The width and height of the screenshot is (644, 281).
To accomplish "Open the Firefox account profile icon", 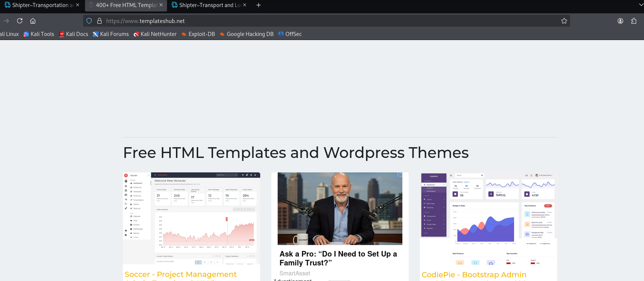I will 620,21.
